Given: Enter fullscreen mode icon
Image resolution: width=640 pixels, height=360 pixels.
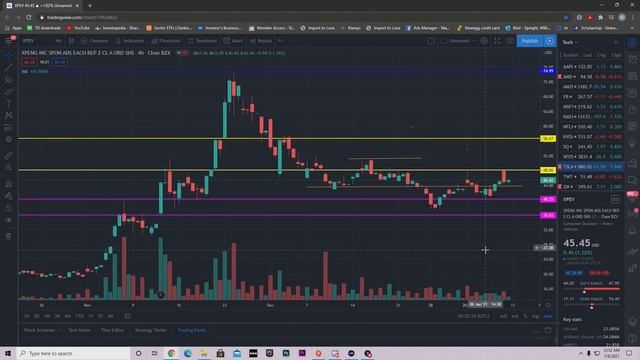Looking at the screenshot, I should [x=497, y=41].
